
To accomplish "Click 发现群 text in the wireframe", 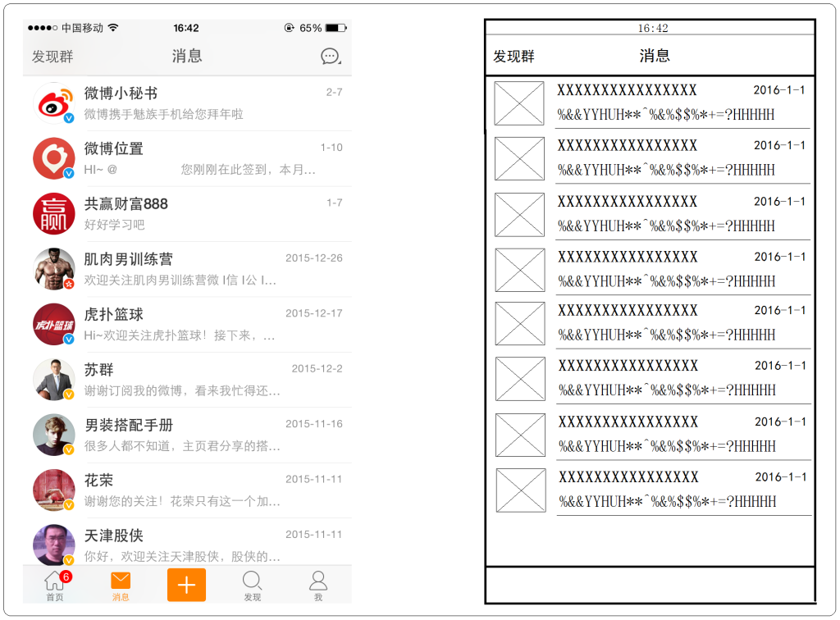I will pos(514,57).
